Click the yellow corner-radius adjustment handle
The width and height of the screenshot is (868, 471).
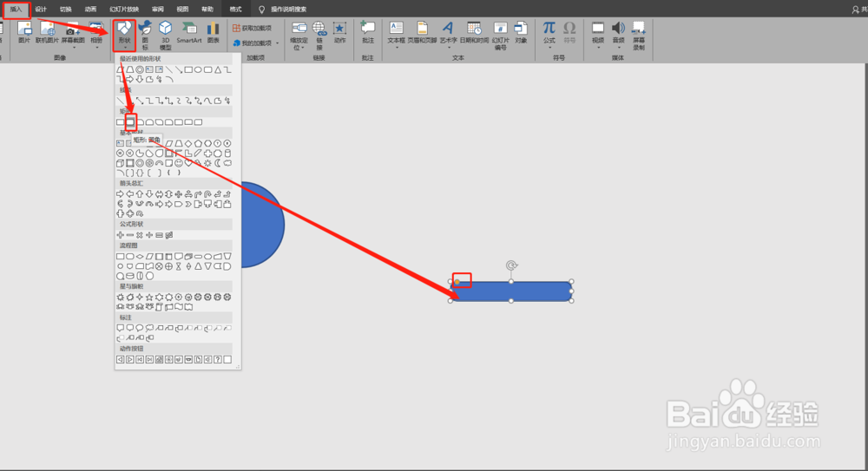coord(457,282)
